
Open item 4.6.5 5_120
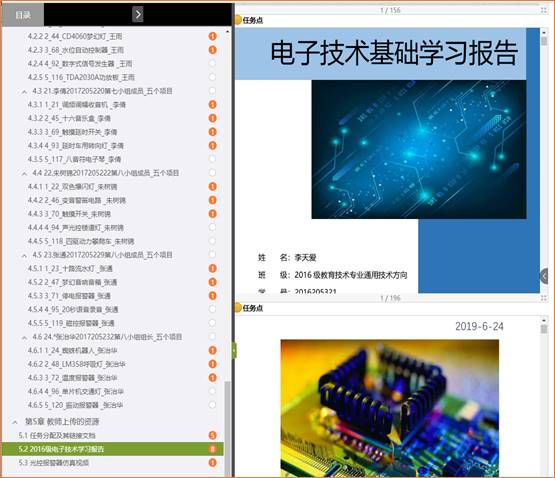coord(75,405)
